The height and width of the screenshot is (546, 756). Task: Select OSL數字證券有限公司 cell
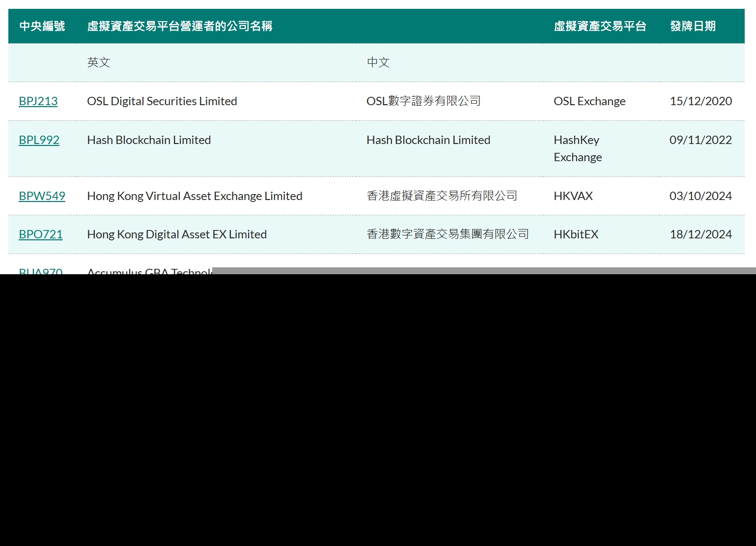tap(423, 101)
